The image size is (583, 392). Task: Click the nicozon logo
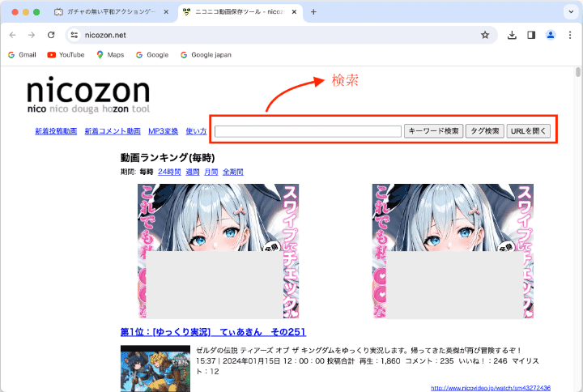tap(88, 95)
